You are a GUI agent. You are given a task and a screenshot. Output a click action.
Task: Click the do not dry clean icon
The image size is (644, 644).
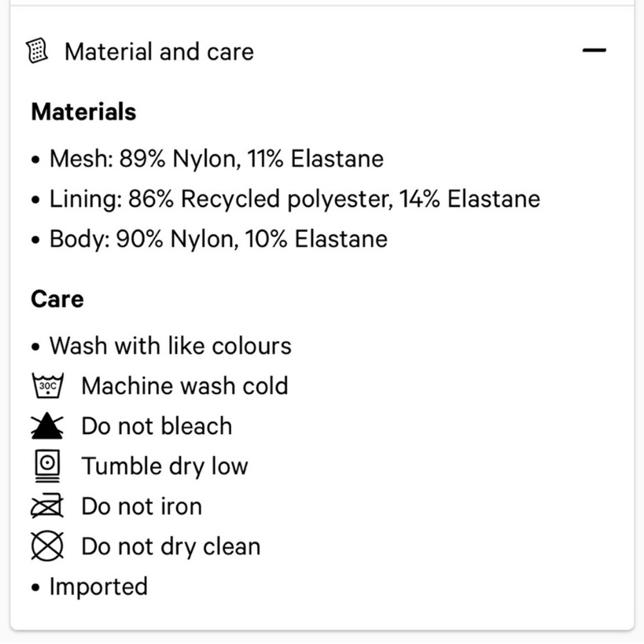point(47,547)
